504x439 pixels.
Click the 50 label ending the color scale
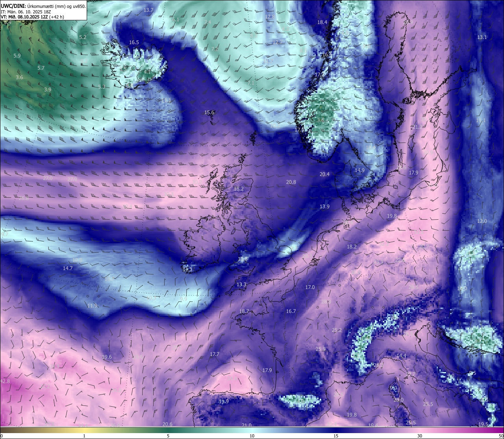click(501, 436)
